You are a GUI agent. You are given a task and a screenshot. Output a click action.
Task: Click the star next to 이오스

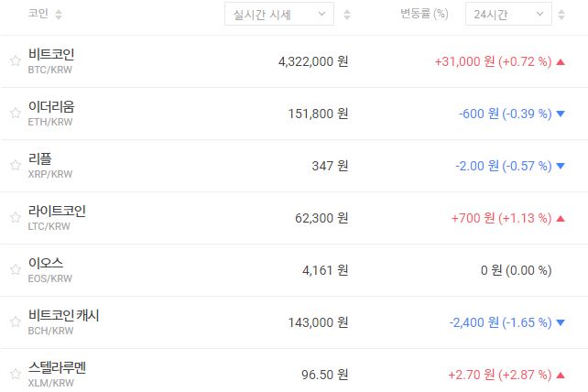pos(15,270)
